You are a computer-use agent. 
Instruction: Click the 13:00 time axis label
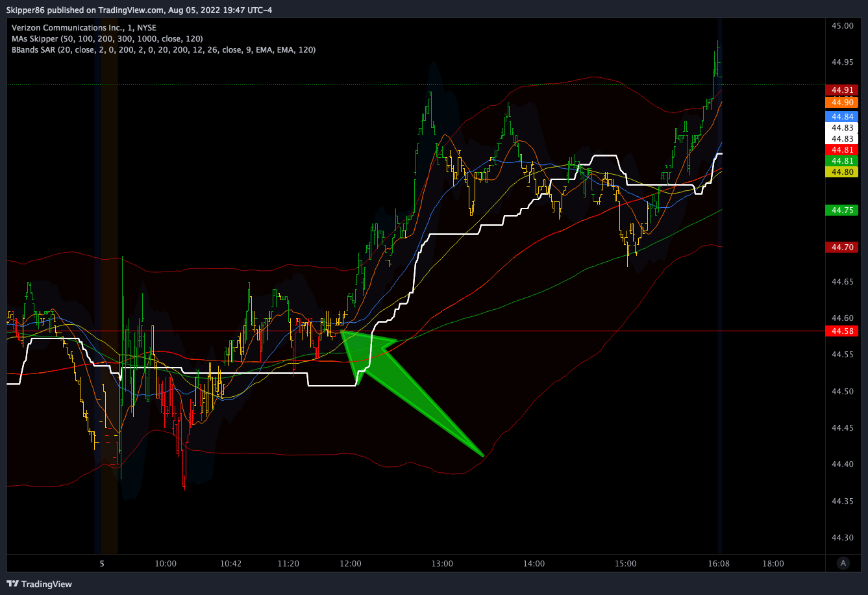(442, 563)
